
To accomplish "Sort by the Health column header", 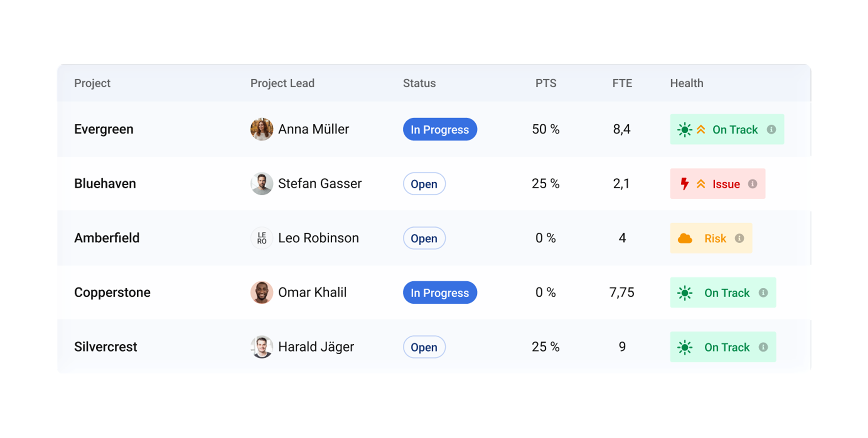I will [686, 83].
